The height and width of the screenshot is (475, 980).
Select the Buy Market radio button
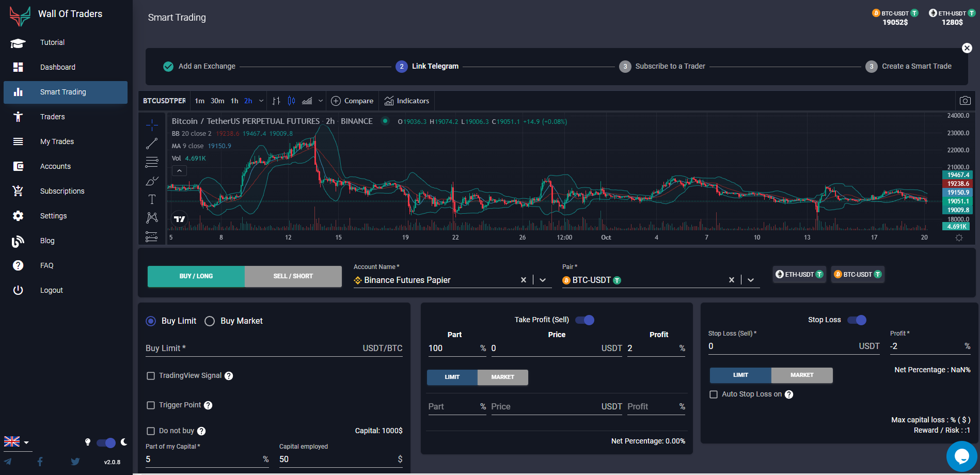(210, 321)
